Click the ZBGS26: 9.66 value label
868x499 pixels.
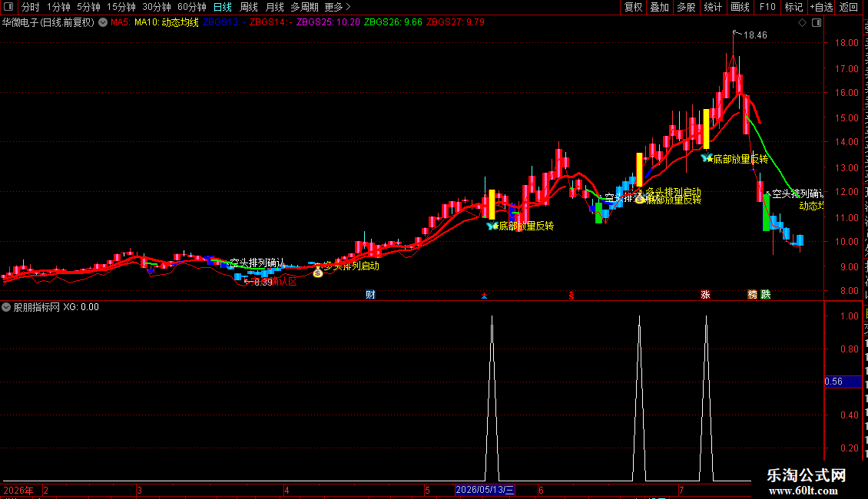point(393,23)
